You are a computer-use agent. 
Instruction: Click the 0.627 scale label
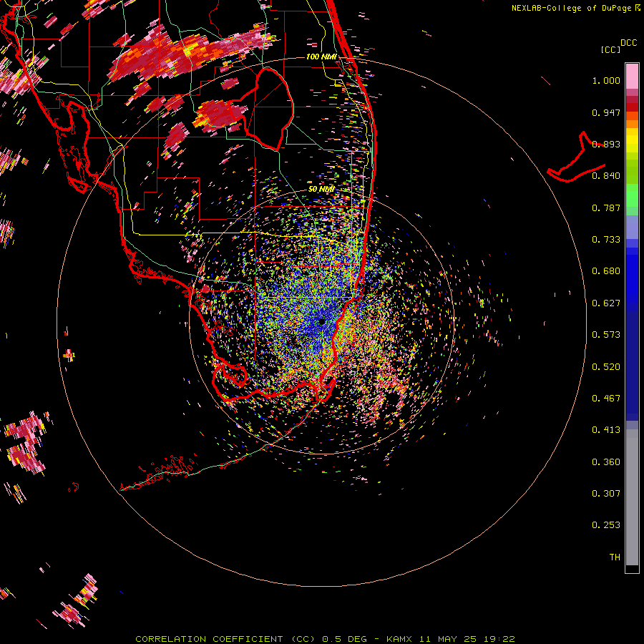[x=606, y=303]
